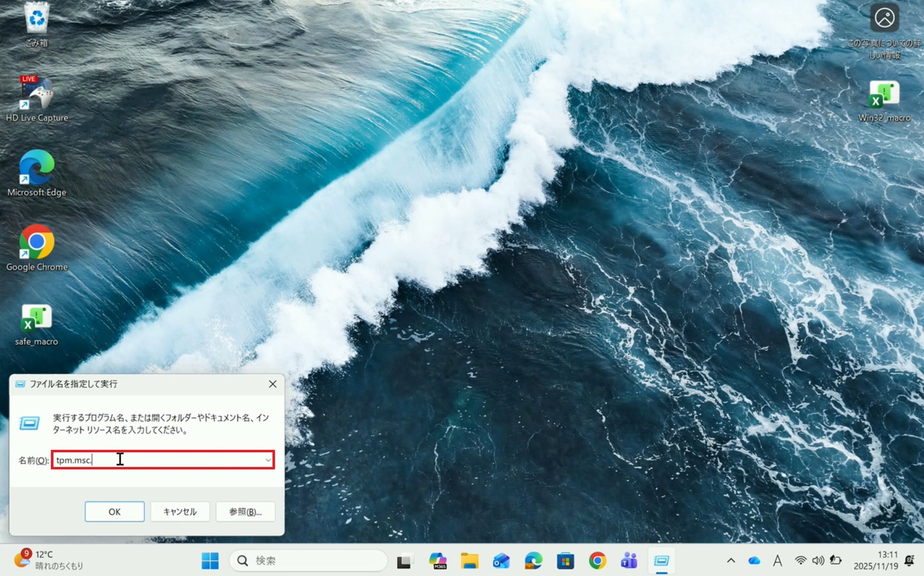Open Microsoft Store from the taskbar
The image size is (924, 576).
coord(565,561)
